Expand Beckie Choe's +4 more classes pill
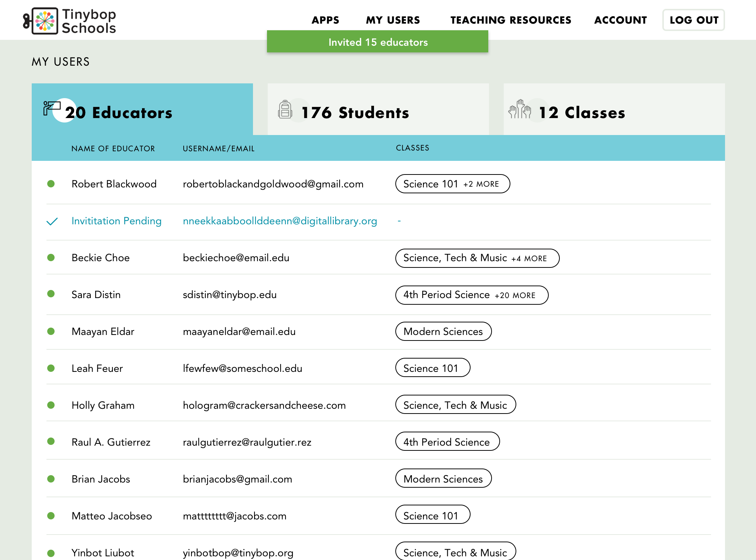 (x=477, y=258)
